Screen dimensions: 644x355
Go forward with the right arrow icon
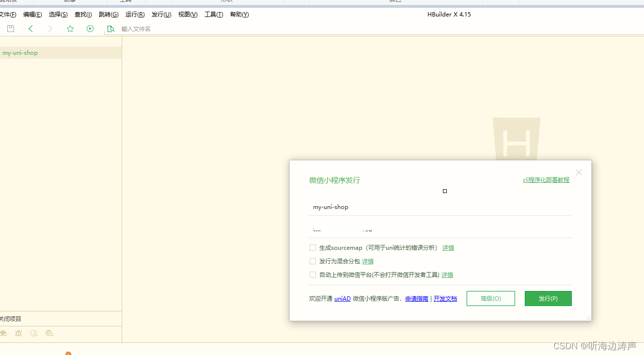pos(50,29)
